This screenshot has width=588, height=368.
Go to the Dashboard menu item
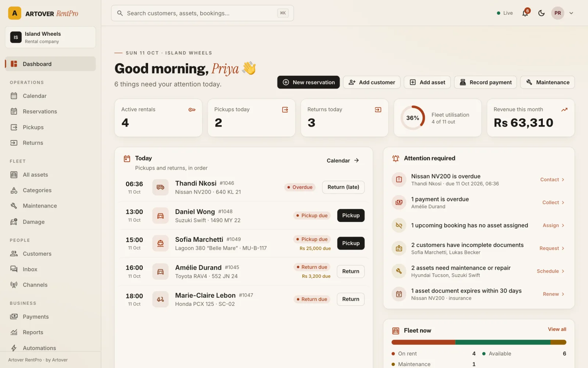50,64
